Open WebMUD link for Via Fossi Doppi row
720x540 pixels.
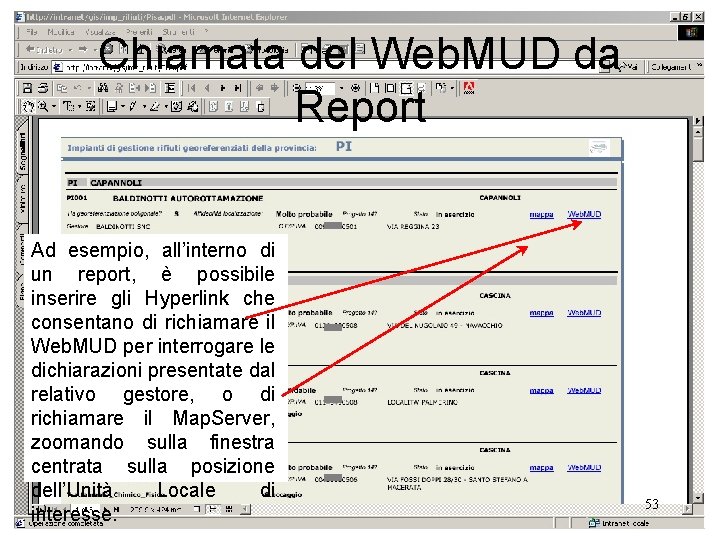point(584,467)
